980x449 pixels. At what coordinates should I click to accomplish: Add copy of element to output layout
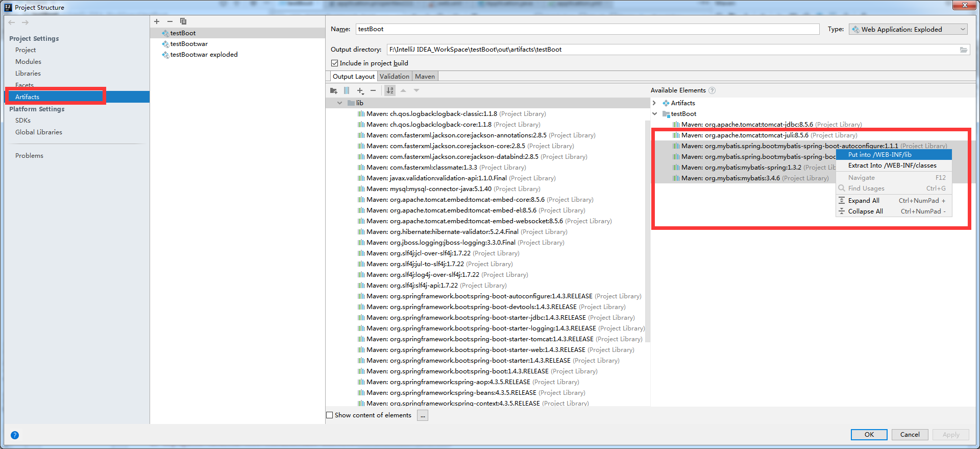(360, 90)
